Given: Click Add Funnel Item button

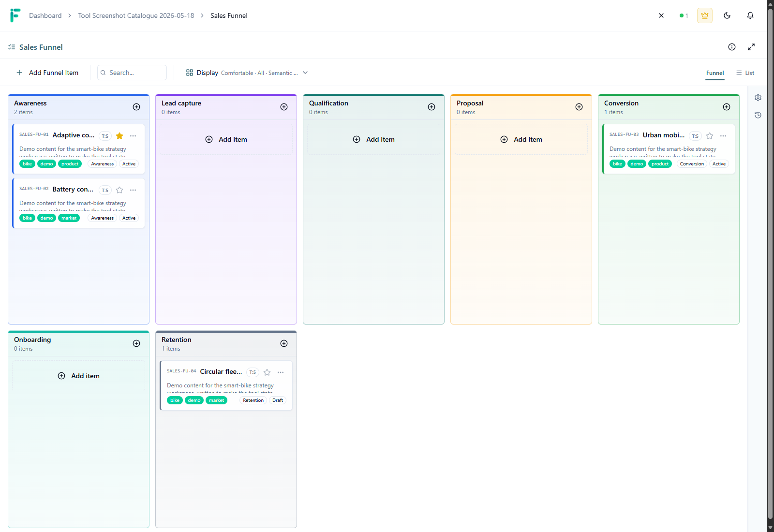Looking at the screenshot, I should tap(47, 73).
